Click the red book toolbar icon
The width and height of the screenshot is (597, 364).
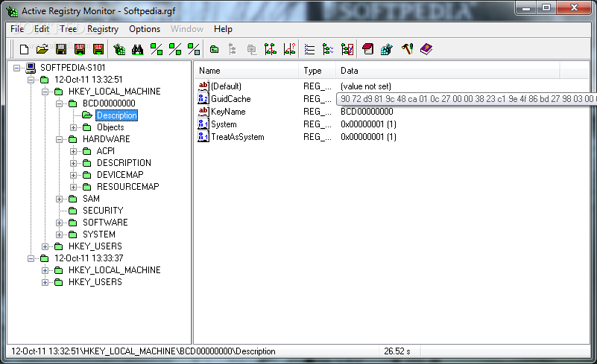(x=367, y=49)
